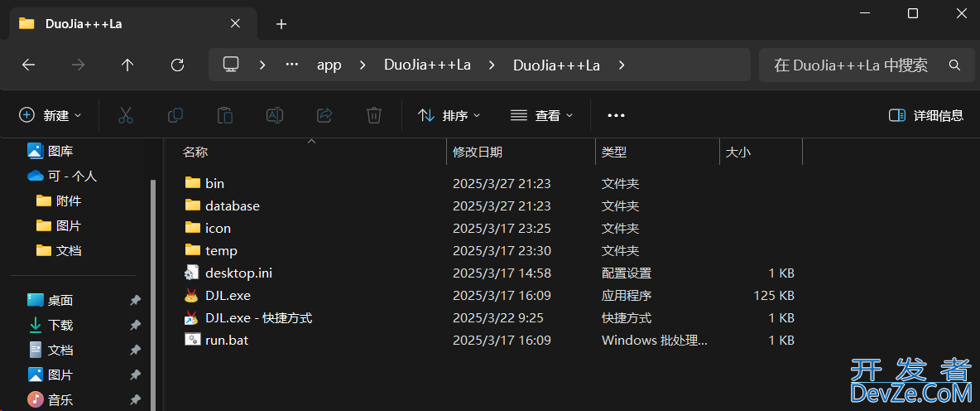This screenshot has height=411, width=980.
Task: Refresh the current folder view
Action: [177, 65]
